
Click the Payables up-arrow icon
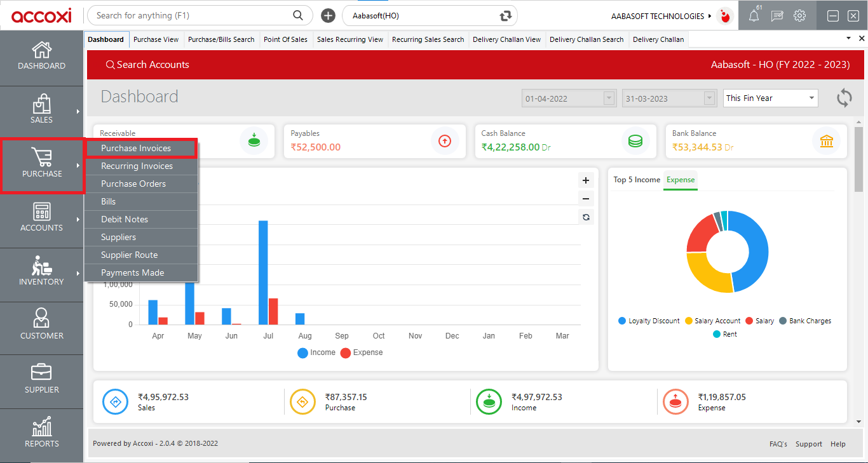point(445,141)
